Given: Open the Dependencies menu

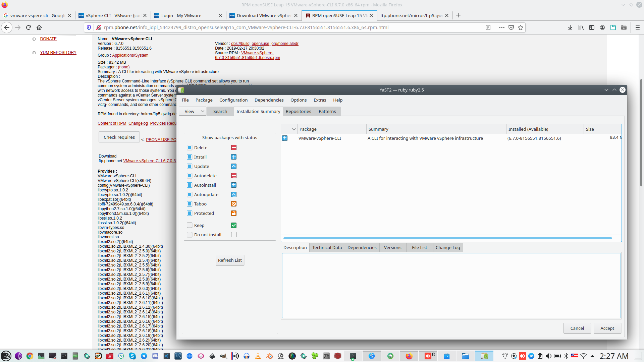Looking at the screenshot, I should [x=269, y=100].
